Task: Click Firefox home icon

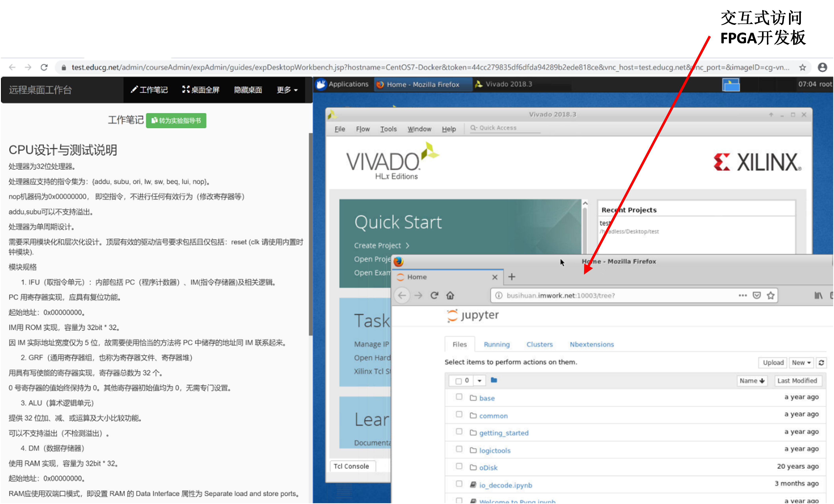Action: click(450, 295)
